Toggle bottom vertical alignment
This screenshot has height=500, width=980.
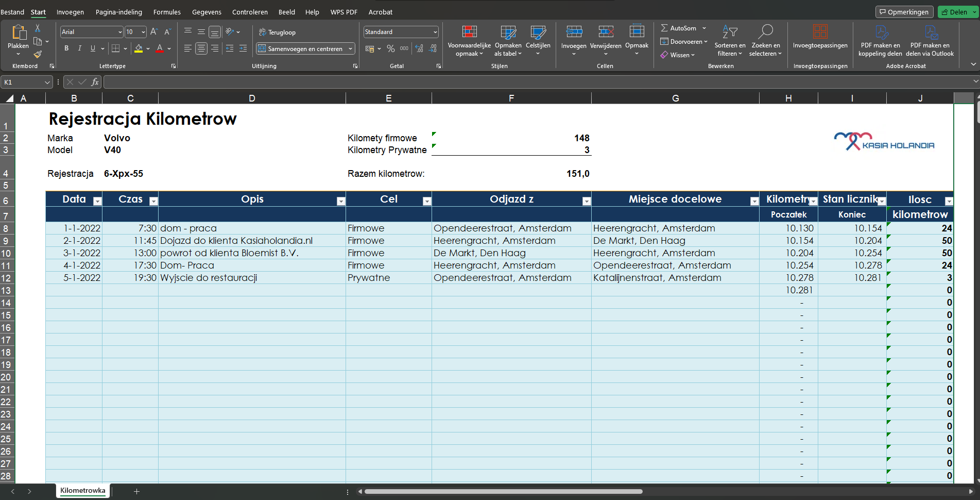coord(215,32)
